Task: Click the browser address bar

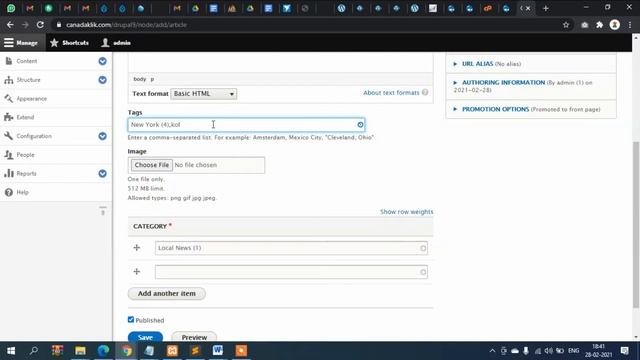Action: click(306, 25)
